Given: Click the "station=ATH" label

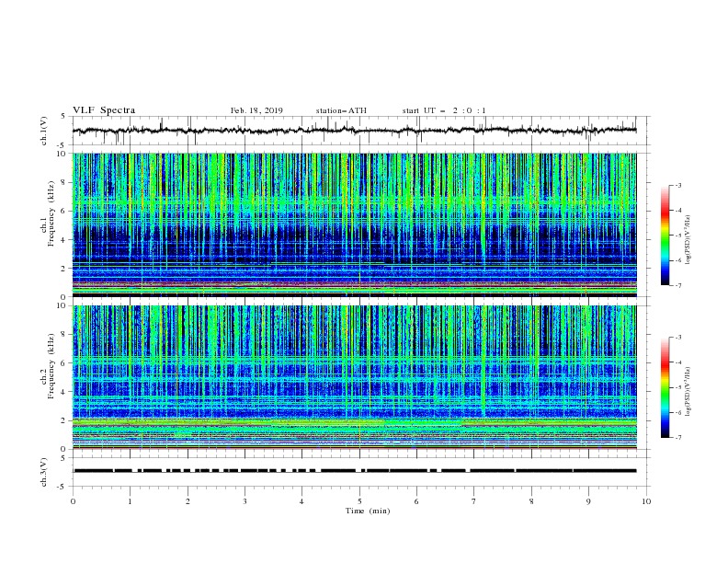Looking at the screenshot, I should (x=341, y=110).
